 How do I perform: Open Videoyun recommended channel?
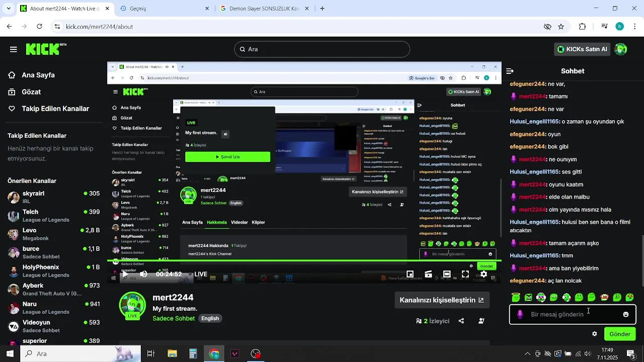pos(53,326)
